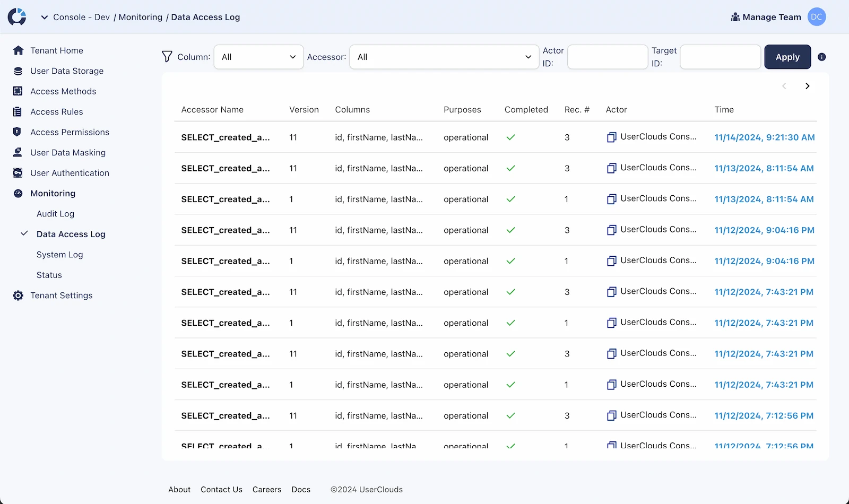Click the Completed column header
The height and width of the screenshot is (504, 849).
point(526,110)
